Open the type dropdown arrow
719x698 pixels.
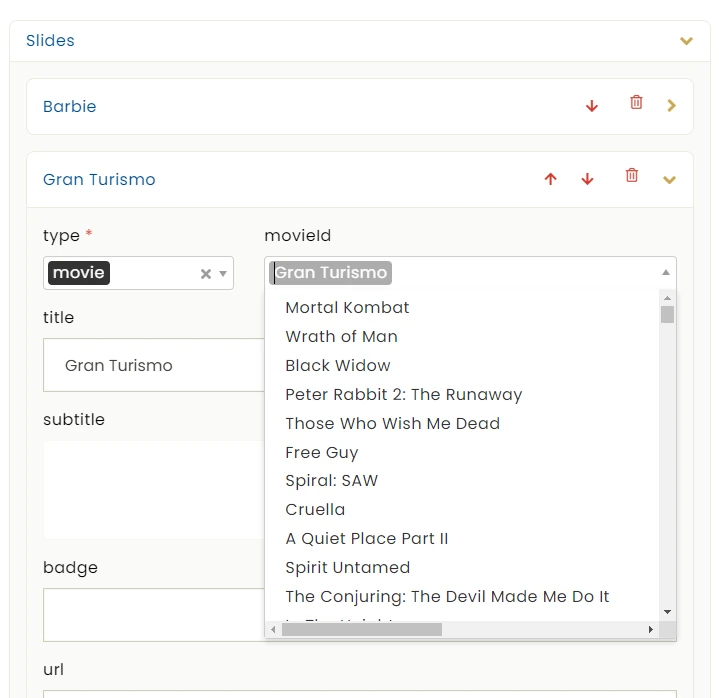(223, 274)
